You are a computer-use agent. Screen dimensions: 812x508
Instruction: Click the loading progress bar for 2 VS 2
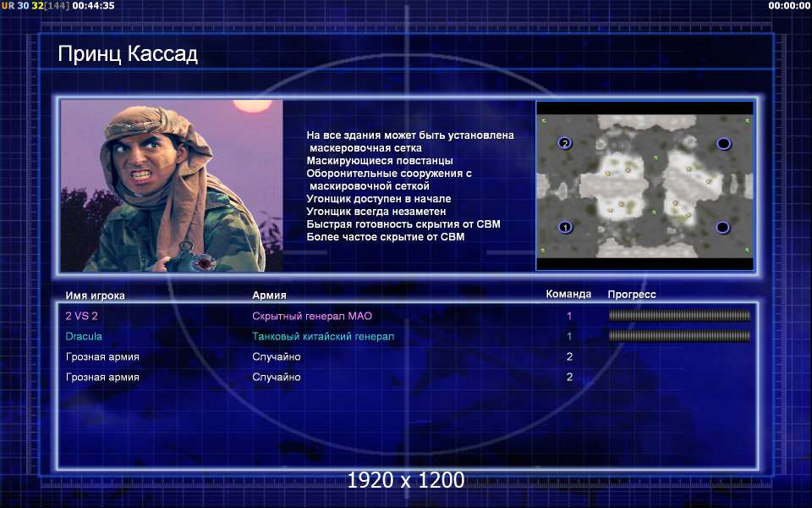pos(679,315)
